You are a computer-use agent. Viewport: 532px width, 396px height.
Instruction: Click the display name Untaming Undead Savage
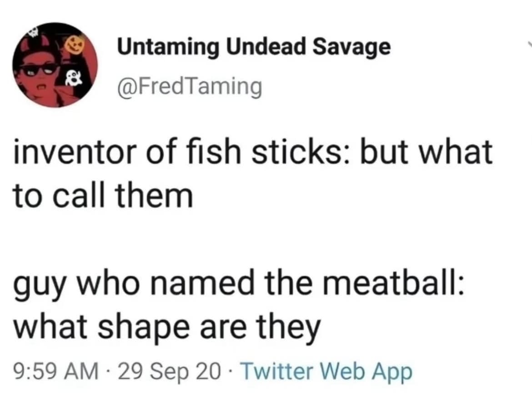coord(254,48)
